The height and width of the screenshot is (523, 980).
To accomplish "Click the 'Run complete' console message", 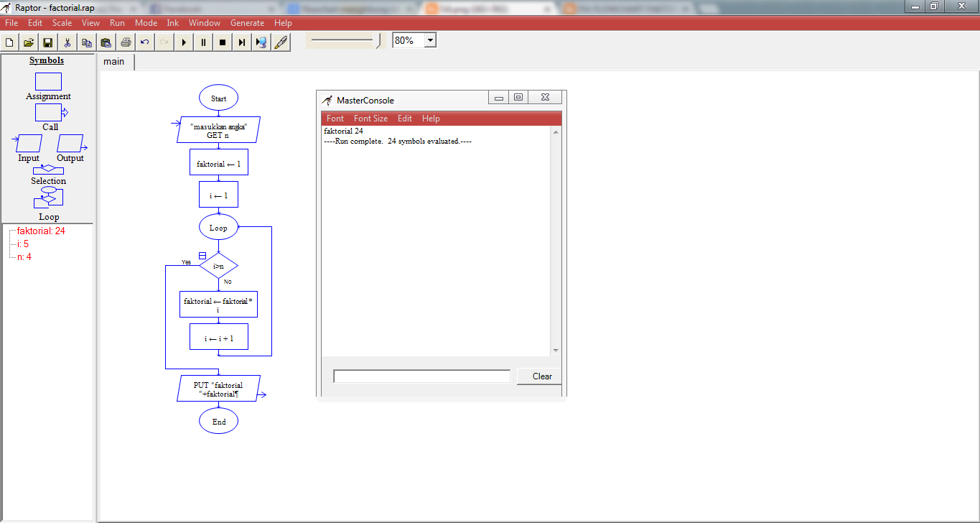I will click(x=398, y=142).
